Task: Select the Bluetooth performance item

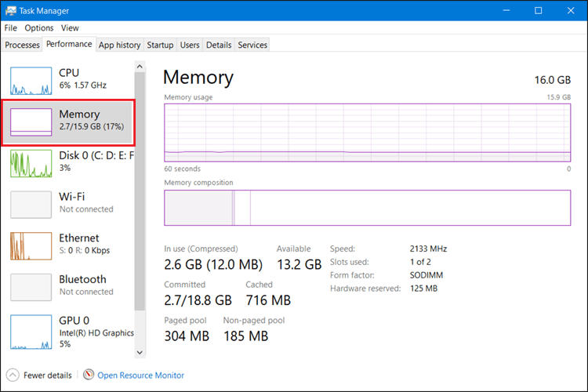Action: [68, 285]
